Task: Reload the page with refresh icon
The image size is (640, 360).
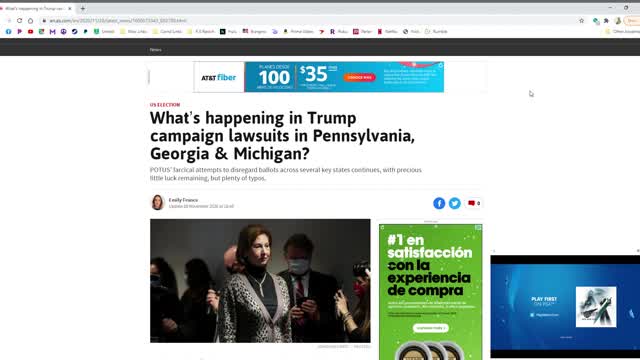Action: [x=20, y=20]
